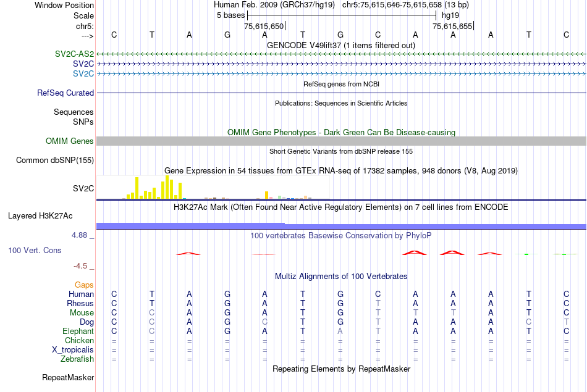Click the GTEx SV2C expression bar chart
Viewport: 587px width, 392px height.
pyautogui.click(x=213, y=188)
